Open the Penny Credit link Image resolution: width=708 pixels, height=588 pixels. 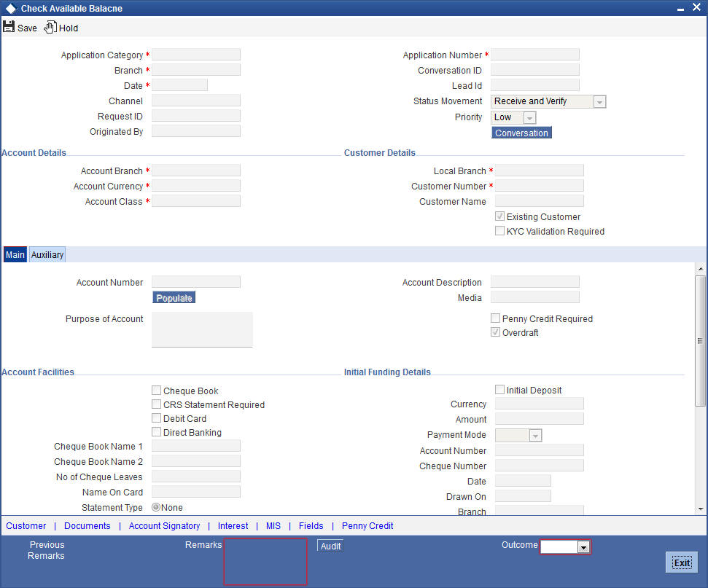[367, 526]
